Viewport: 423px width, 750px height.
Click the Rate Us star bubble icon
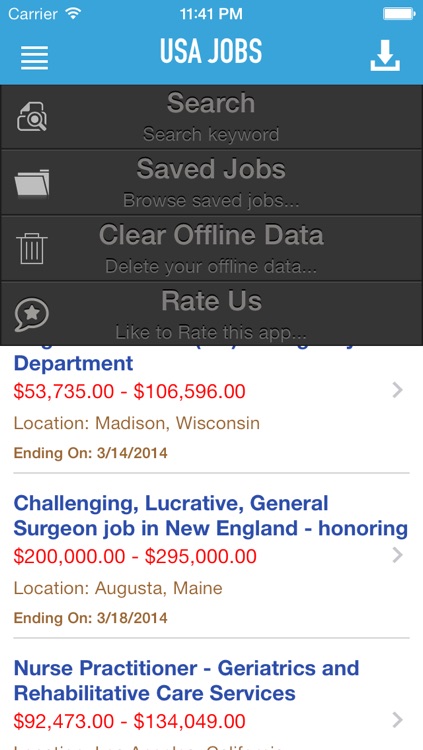click(32, 314)
